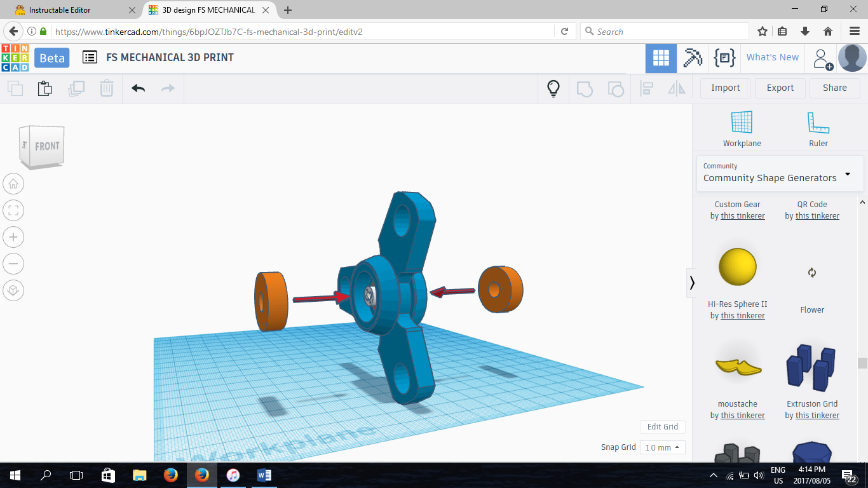Switch to 3D design grid view

coord(661,58)
